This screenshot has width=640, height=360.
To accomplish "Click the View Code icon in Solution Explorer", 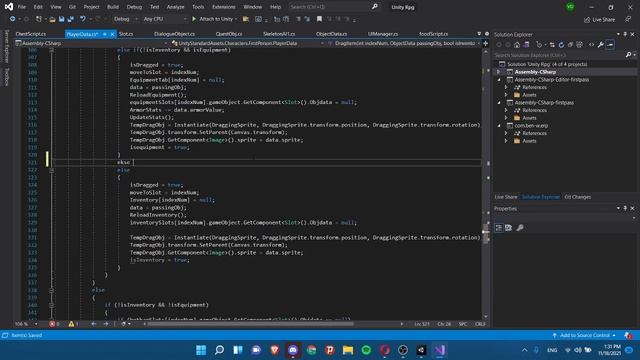I will click(591, 45).
